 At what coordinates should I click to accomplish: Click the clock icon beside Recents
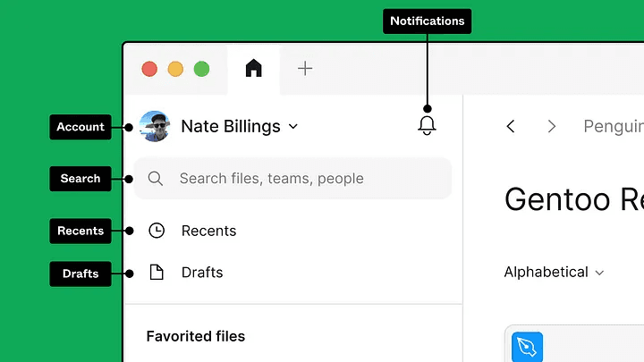[x=157, y=231]
